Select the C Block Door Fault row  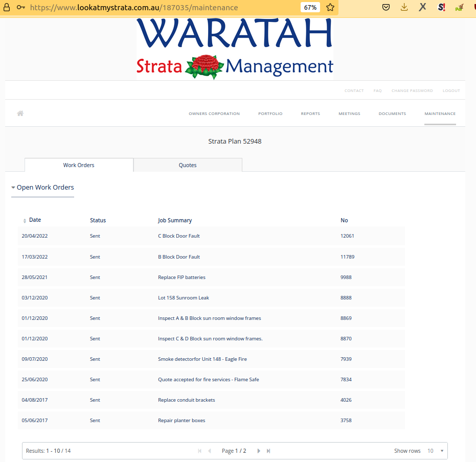(x=211, y=236)
